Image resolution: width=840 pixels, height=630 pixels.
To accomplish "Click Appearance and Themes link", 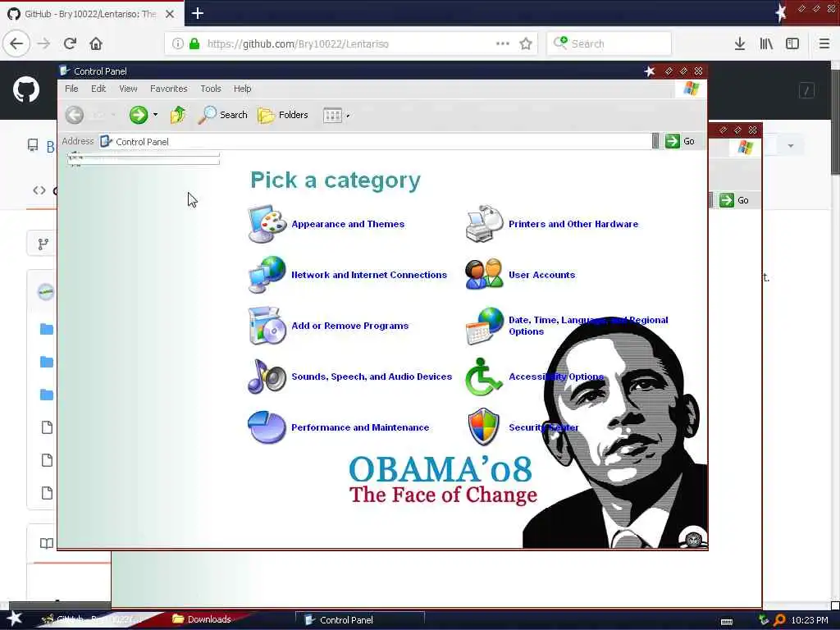I will [x=348, y=224].
